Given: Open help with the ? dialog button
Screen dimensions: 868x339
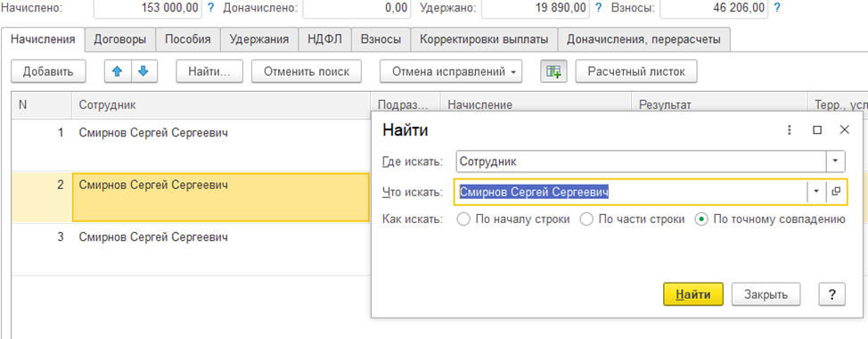Looking at the screenshot, I should (x=832, y=294).
